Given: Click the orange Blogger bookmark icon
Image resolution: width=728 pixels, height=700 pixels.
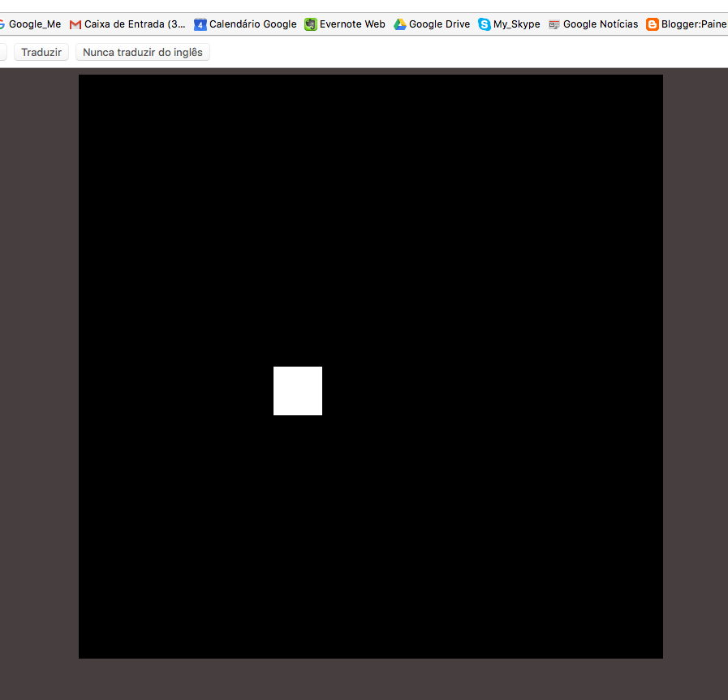Looking at the screenshot, I should tap(653, 24).
